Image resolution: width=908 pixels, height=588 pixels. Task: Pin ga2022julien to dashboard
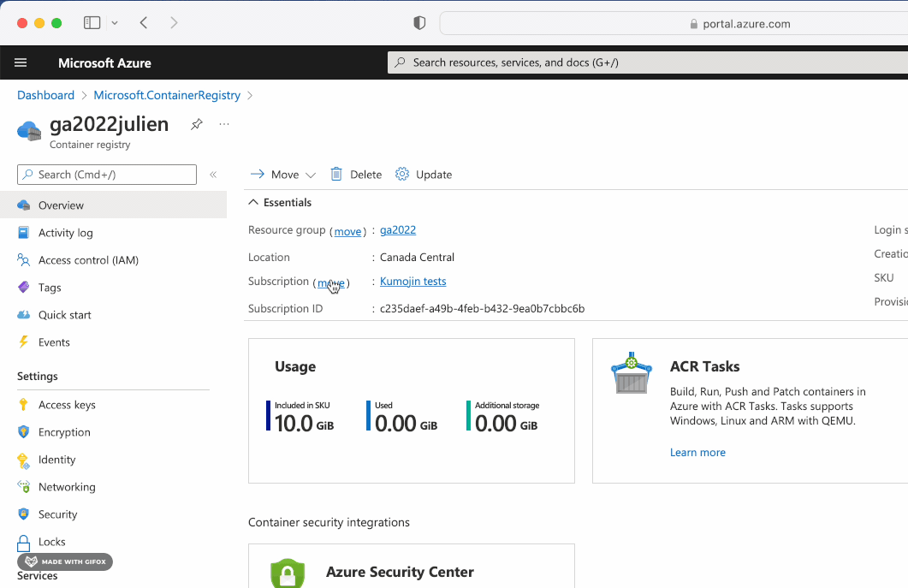click(197, 124)
